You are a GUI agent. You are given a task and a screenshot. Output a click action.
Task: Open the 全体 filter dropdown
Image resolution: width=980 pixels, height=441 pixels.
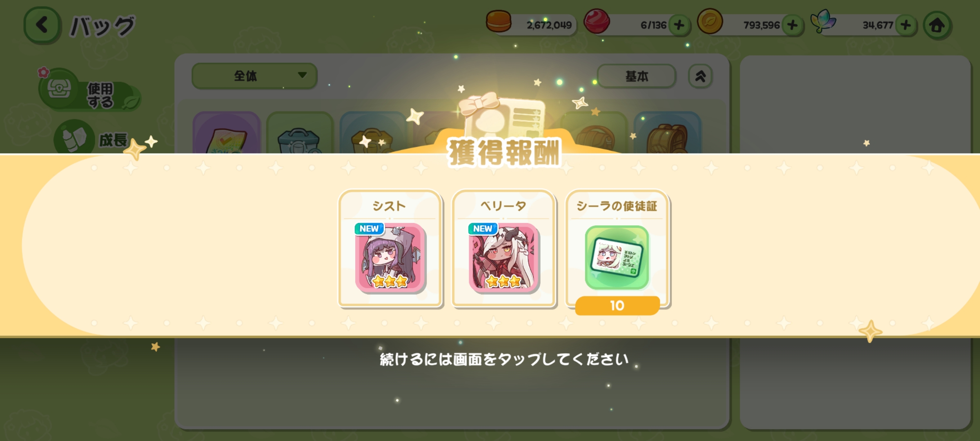(x=254, y=76)
